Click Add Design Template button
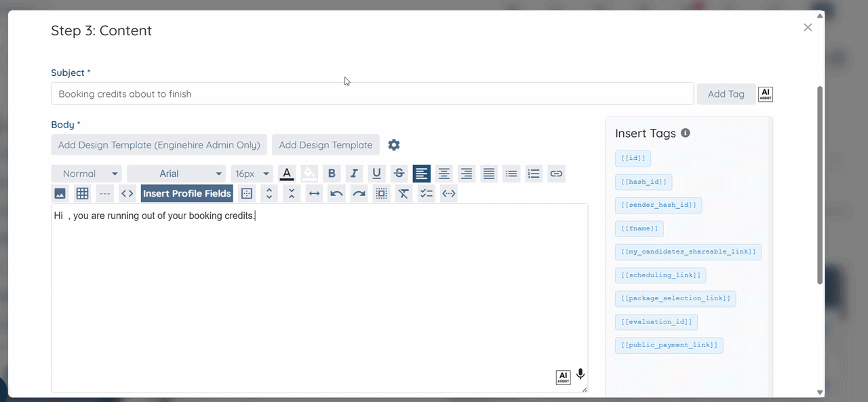Screen dimensions: 868x402 (325, 144)
